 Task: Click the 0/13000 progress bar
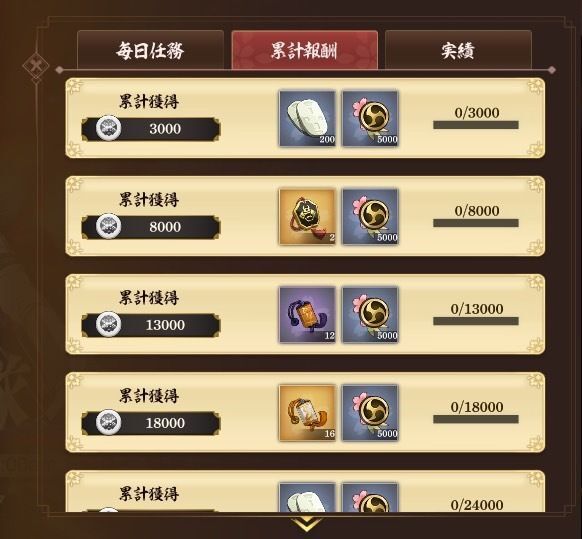(476, 321)
